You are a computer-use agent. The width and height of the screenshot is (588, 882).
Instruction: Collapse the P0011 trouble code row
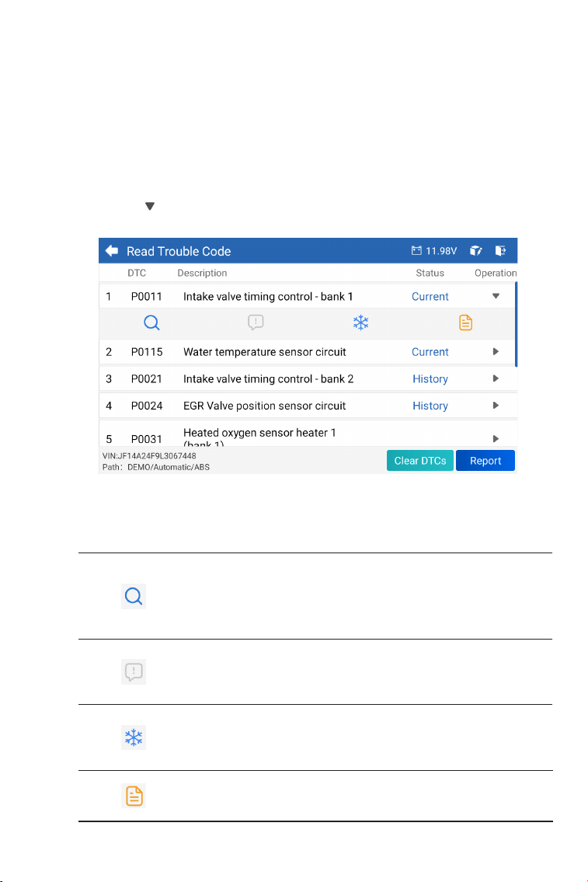(496, 296)
